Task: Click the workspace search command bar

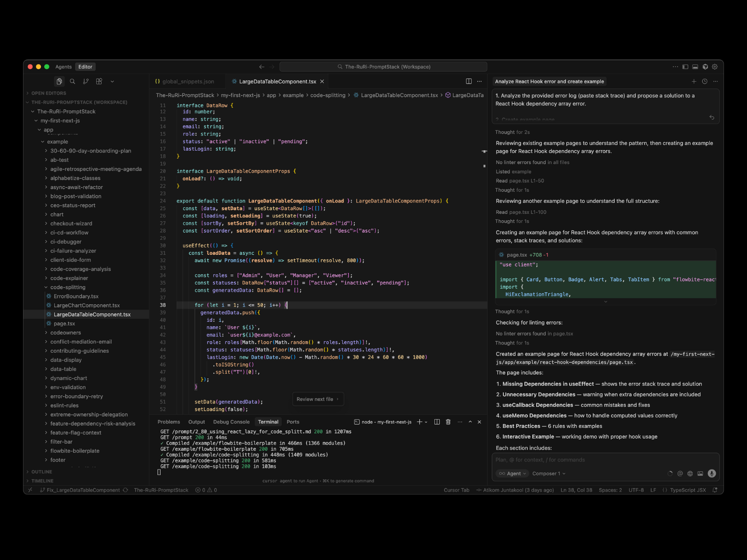Action: pos(383,67)
